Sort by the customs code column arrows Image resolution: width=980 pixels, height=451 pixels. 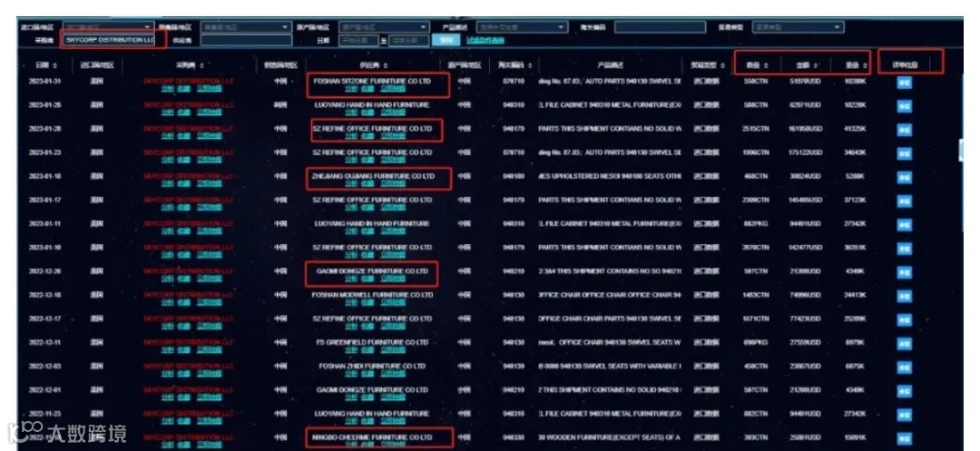click(x=530, y=65)
